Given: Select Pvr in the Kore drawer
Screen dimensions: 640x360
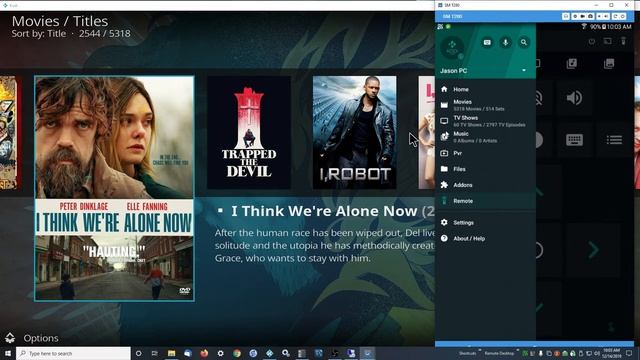Looking at the screenshot, I should point(485,153).
